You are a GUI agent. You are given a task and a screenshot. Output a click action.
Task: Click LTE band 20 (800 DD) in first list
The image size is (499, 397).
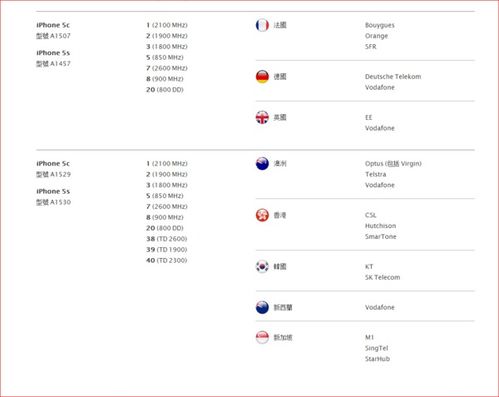[x=165, y=90]
